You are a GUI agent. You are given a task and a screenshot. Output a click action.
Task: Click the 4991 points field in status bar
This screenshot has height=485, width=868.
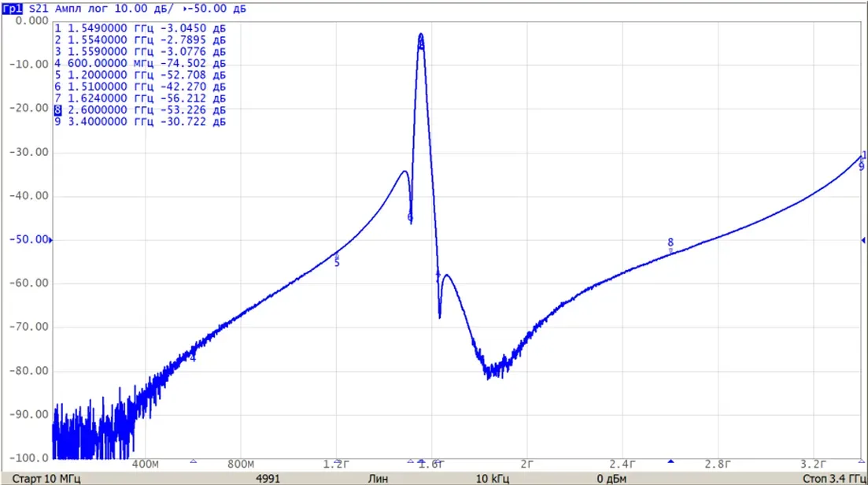[268, 479]
